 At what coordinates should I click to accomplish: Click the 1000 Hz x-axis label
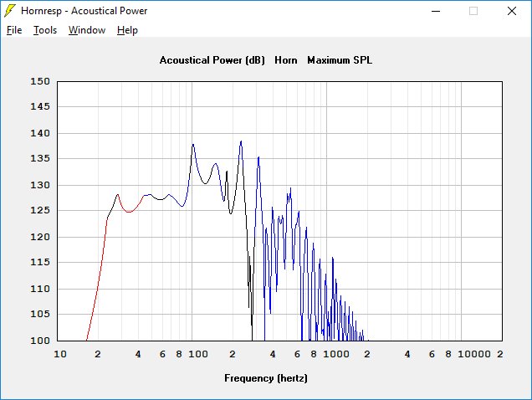[336, 355]
